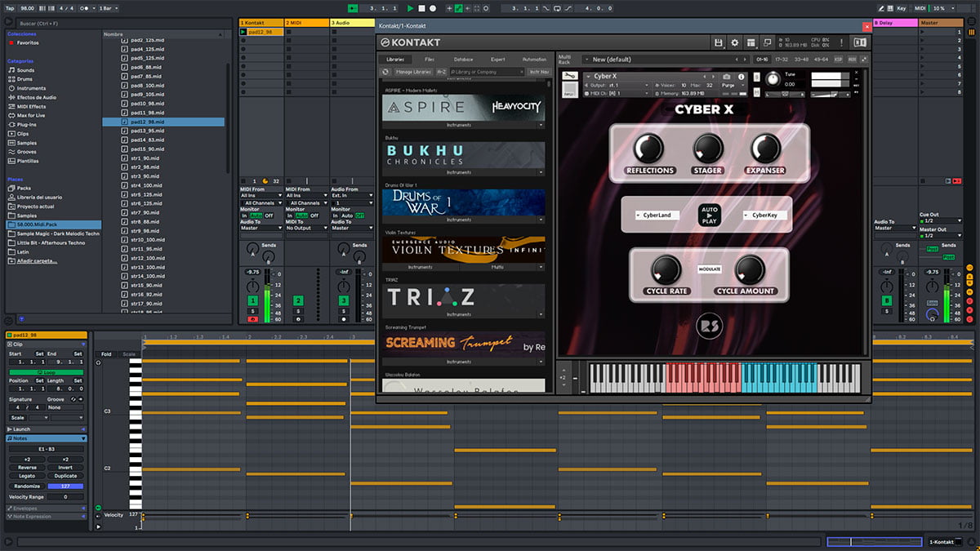Expand the Note Expression section
This screenshot has width=980, height=551.
tap(46, 516)
